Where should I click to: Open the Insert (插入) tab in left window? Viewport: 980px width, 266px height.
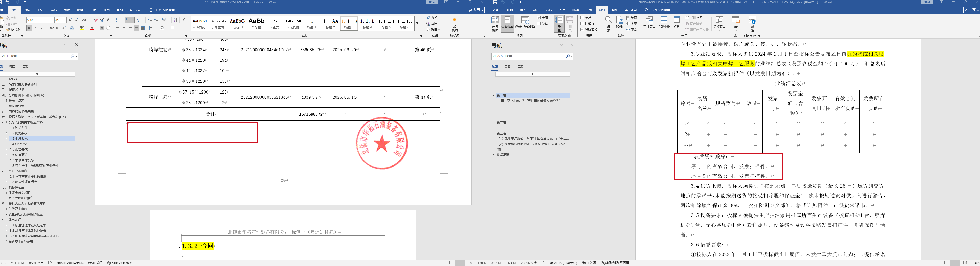27,10
